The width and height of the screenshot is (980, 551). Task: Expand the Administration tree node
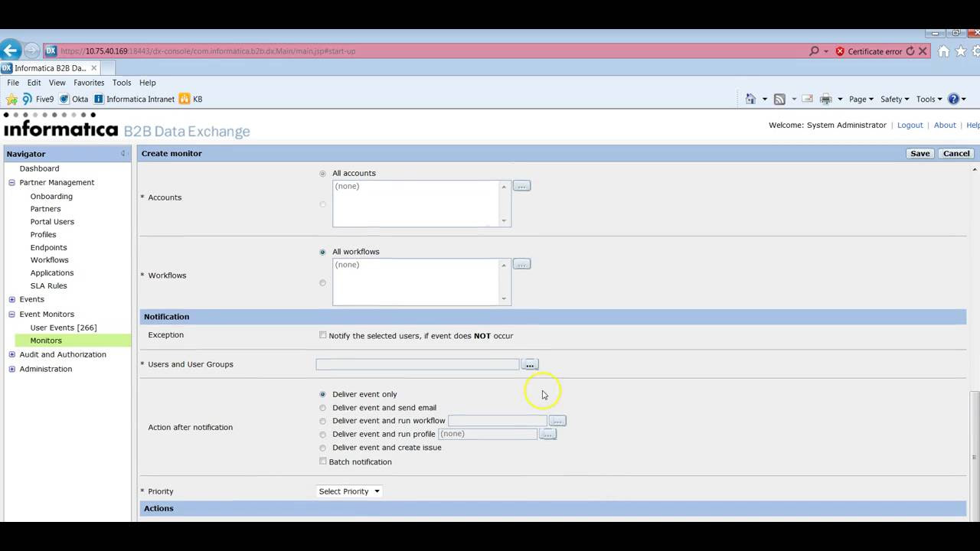(x=11, y=369)
